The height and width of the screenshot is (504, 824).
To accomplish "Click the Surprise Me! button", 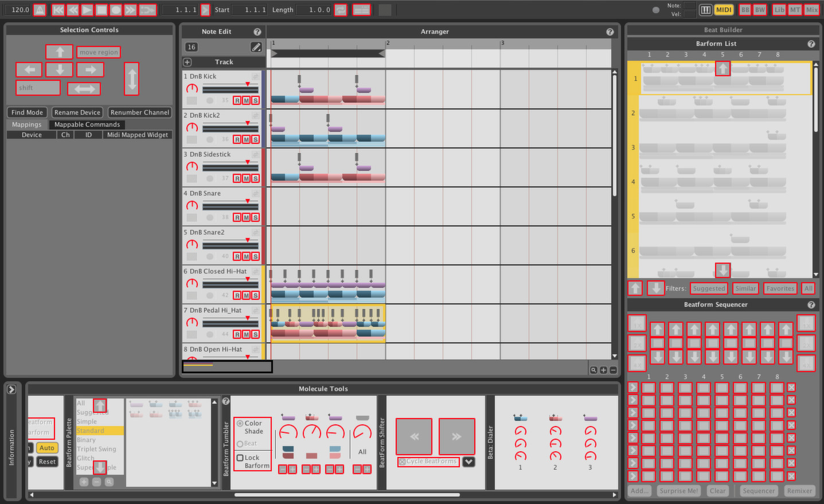I will click(678, 491).
